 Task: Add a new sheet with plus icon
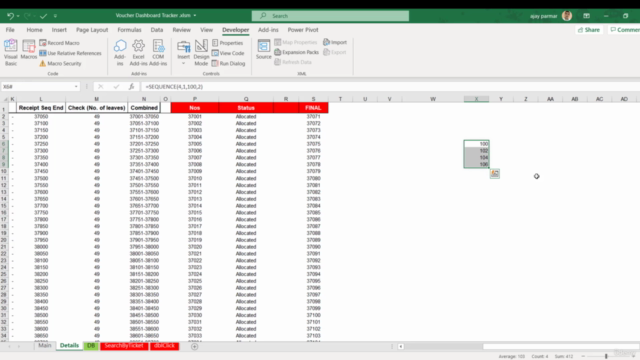tap(194, 347)
